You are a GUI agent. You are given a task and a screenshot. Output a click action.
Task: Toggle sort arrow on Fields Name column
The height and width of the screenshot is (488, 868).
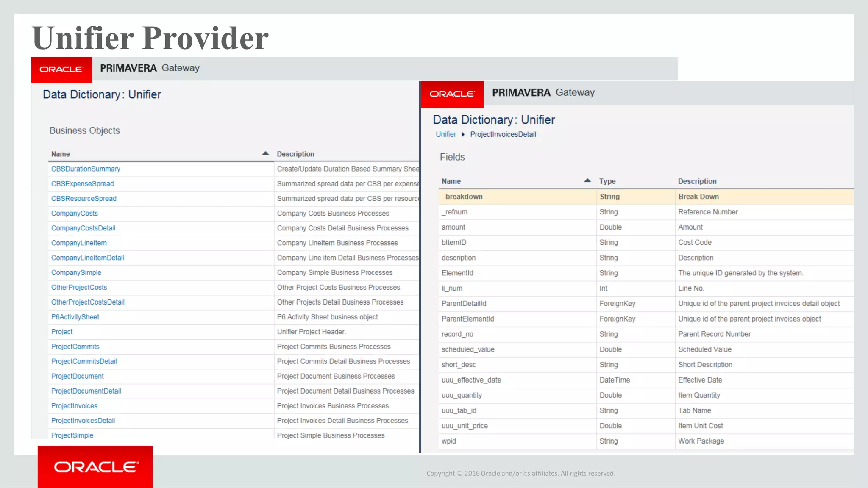[x=587, y=180]
